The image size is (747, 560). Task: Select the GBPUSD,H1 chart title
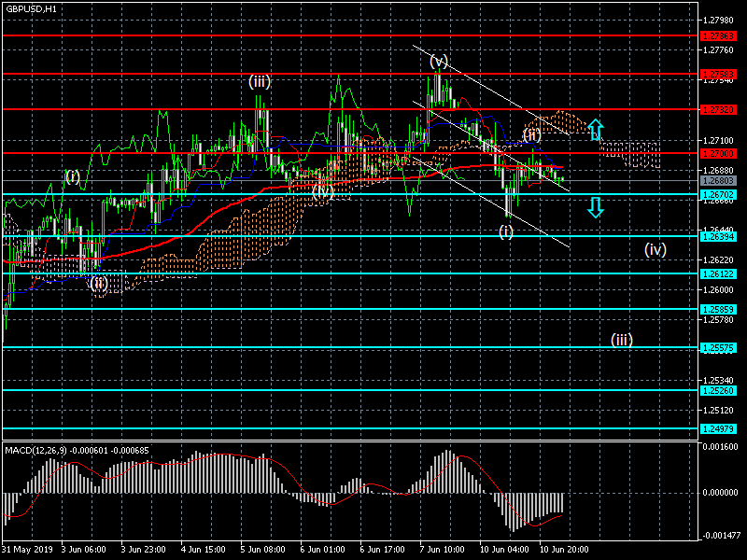pyautogui.click(x=31, y=8)
